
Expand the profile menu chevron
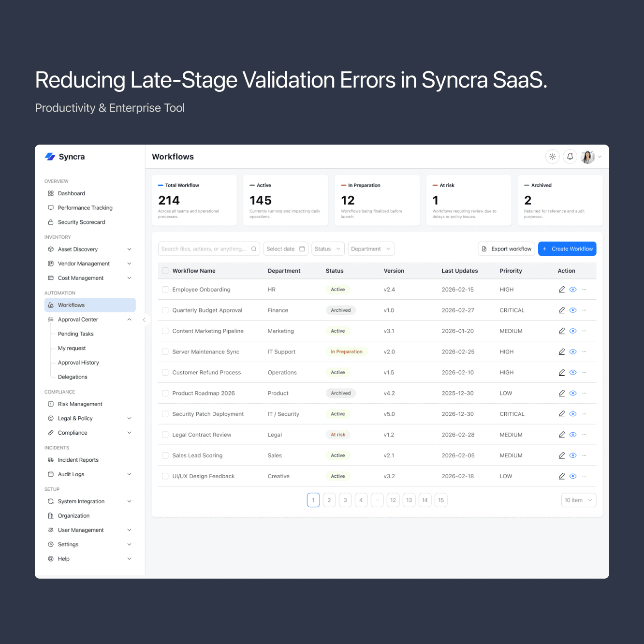point(600,157)
